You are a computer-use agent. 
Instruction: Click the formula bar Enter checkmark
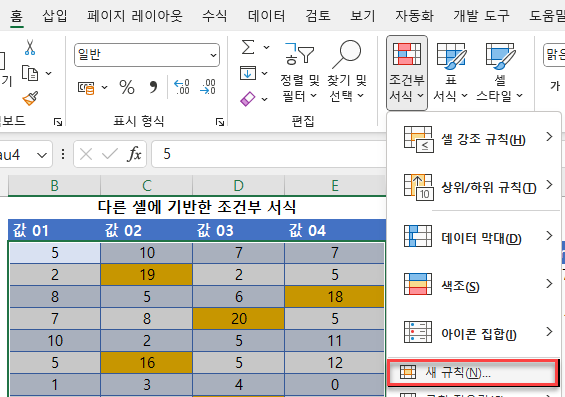(110, 154)
